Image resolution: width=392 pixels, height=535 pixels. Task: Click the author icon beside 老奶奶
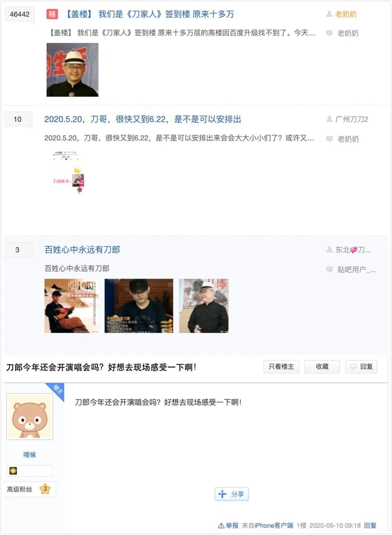329,14
